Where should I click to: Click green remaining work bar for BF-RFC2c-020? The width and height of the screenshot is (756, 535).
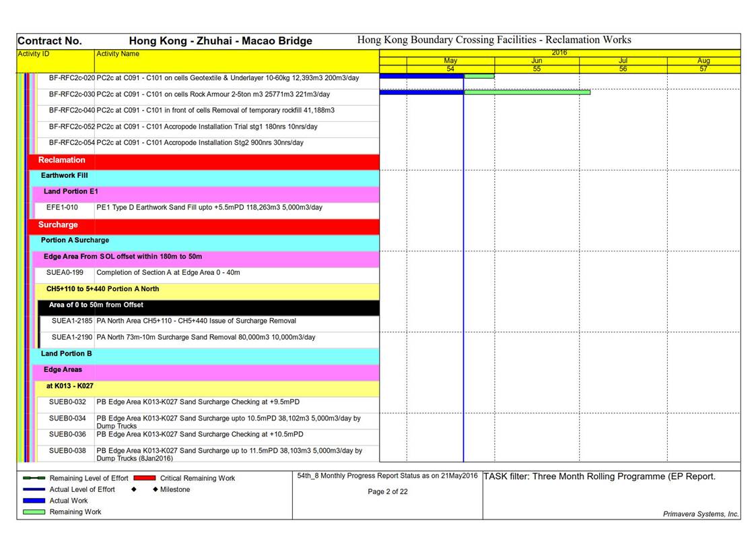tap(479, 75)
